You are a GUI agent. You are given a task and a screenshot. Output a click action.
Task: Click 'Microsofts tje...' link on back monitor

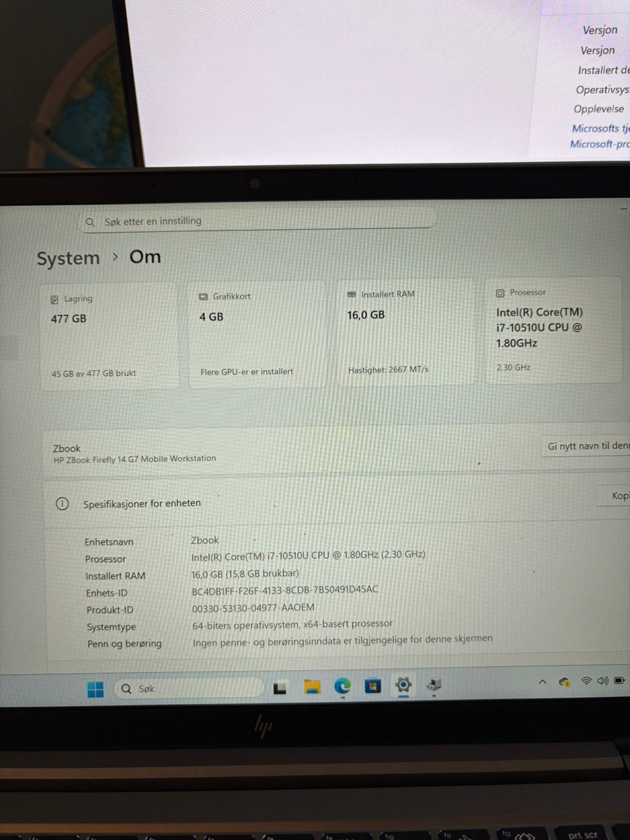[600, 129]
